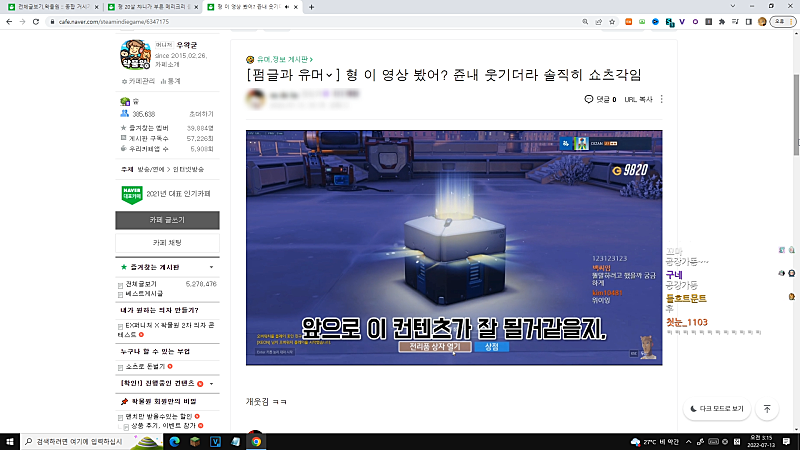Open the Windows Start menu

pyautogui.click(x=10, y=441)
